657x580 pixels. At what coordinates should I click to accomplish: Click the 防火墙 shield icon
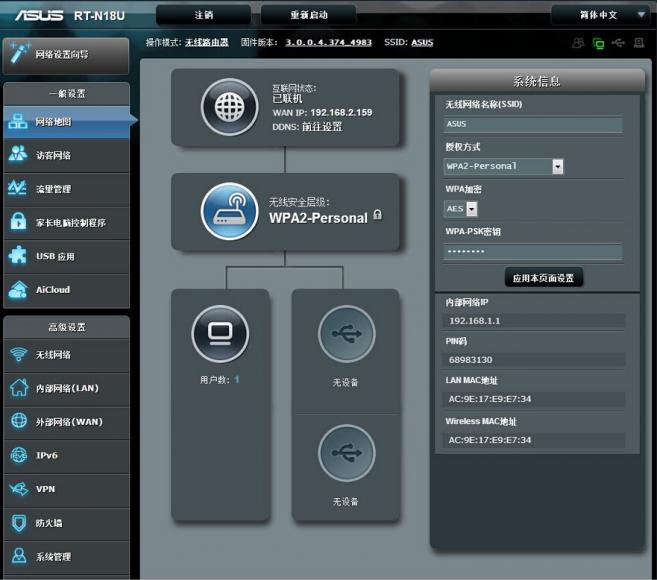[18, 523]
